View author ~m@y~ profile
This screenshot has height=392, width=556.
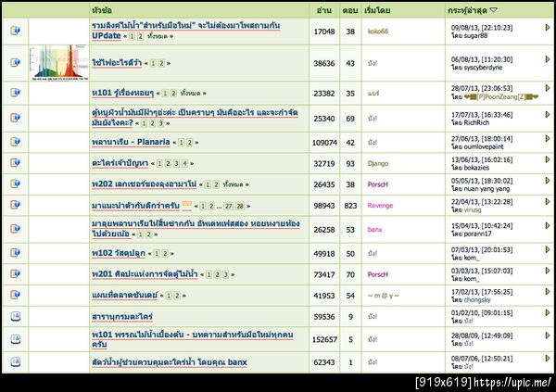[x=384, y=296]
